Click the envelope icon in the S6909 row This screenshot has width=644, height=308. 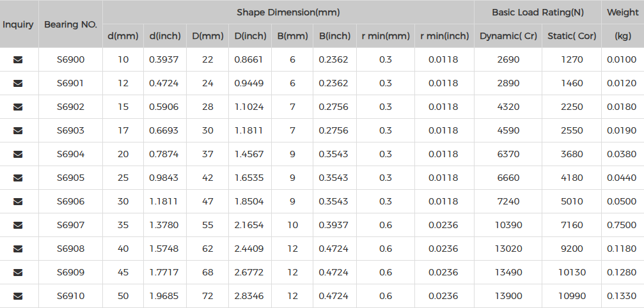18,272
